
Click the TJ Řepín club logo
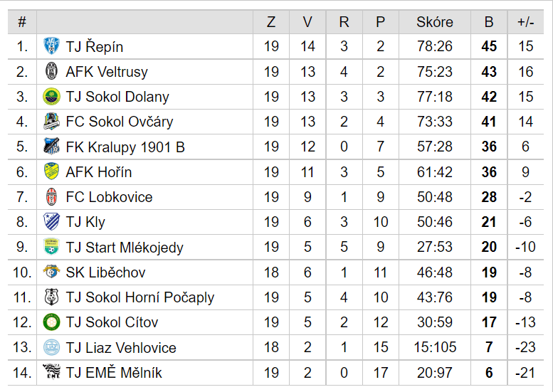(51, 46)
